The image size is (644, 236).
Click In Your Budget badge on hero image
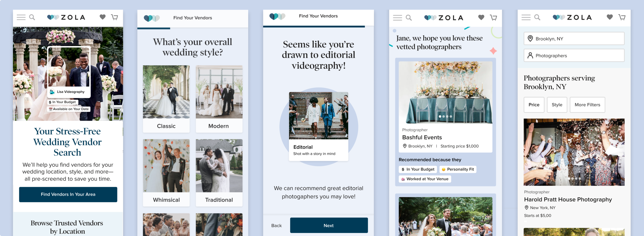63,102
